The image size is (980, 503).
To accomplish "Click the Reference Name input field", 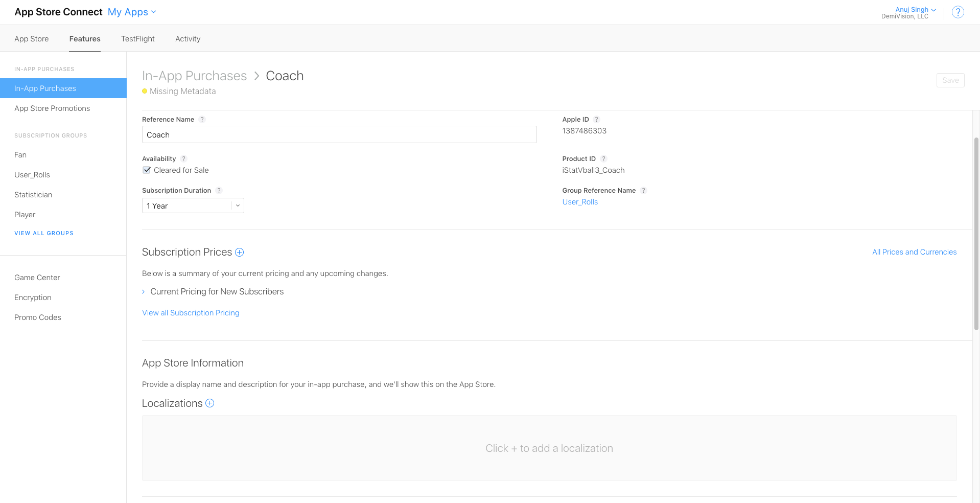I will 339,134.
